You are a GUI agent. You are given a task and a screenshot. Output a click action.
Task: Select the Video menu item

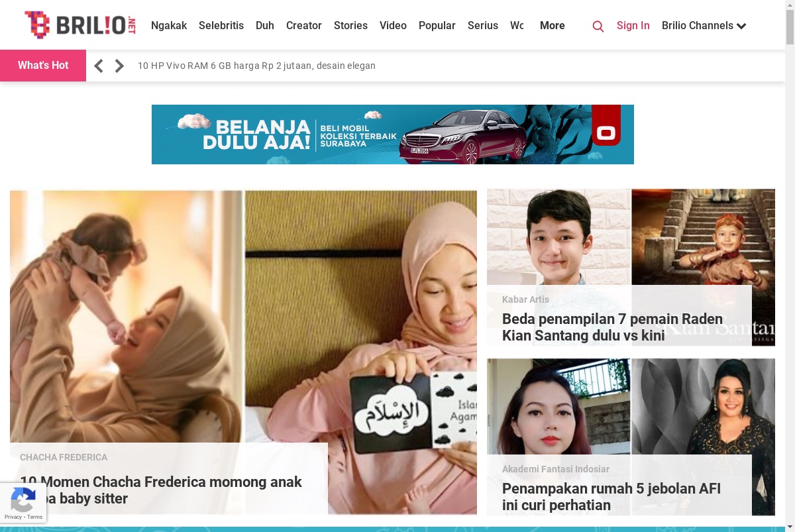(x=393, y=26)
